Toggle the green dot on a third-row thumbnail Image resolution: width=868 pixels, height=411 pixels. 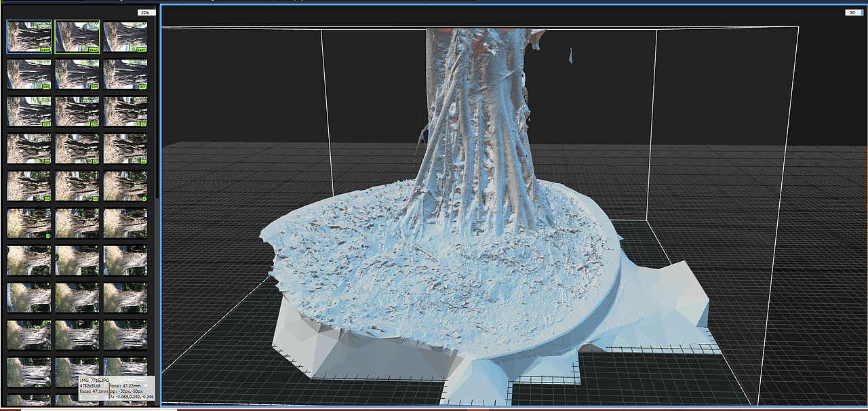(x=47, y=96)
